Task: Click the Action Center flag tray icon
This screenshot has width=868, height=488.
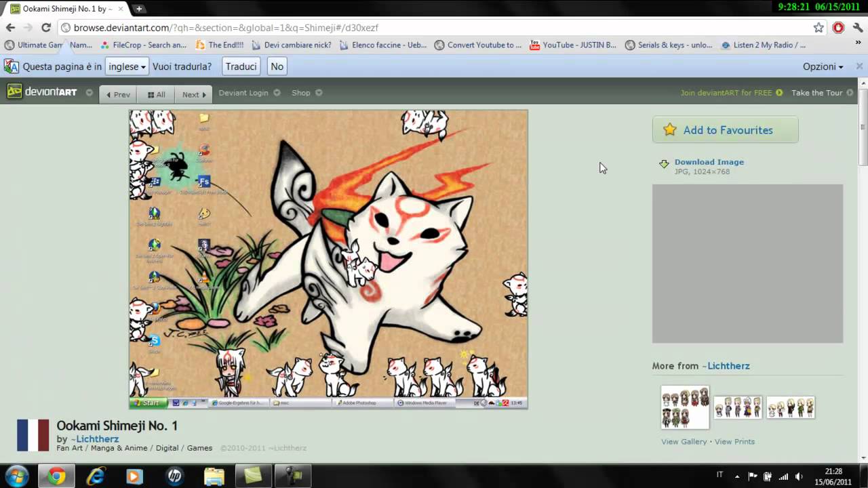Action: tap(753, 476)
